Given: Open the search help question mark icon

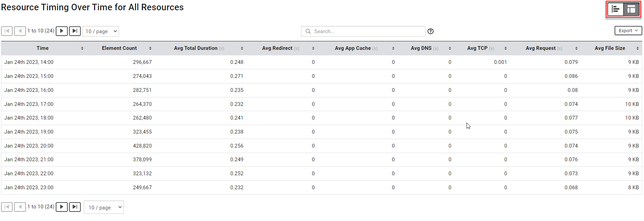Looking at the screenshot, I should coord(431,31).
